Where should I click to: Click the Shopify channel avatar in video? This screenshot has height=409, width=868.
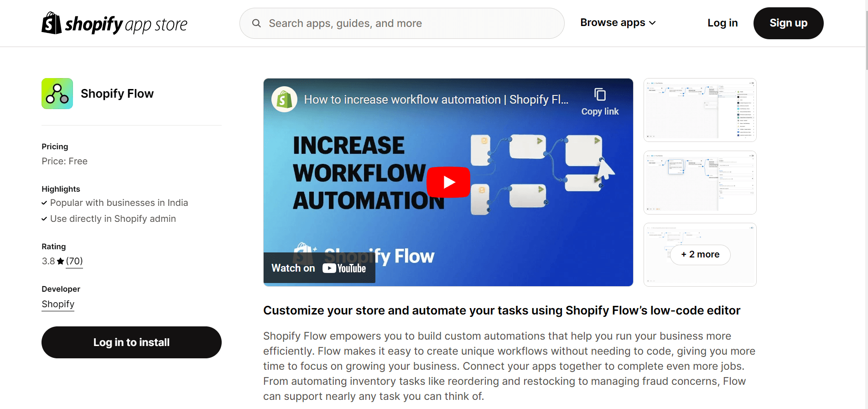click(285, 100)
